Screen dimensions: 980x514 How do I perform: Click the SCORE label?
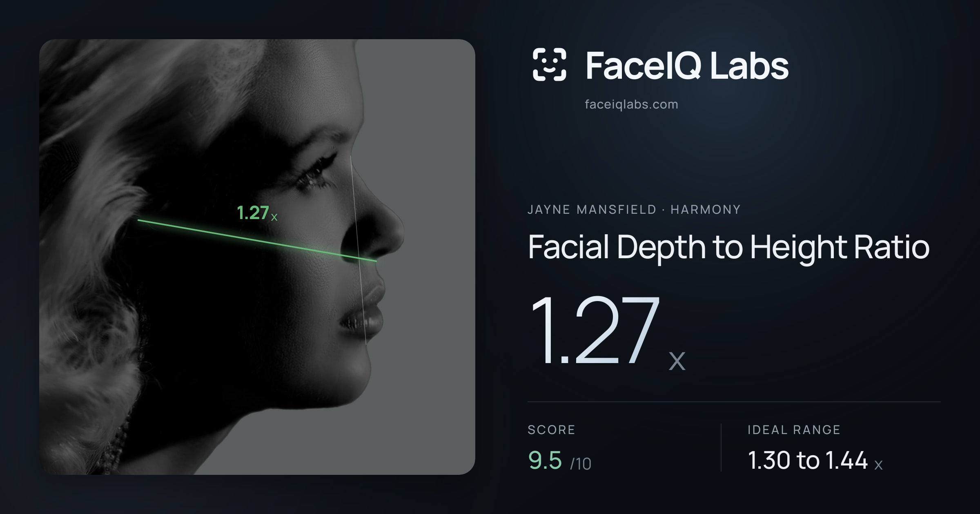tap(551, 430)
